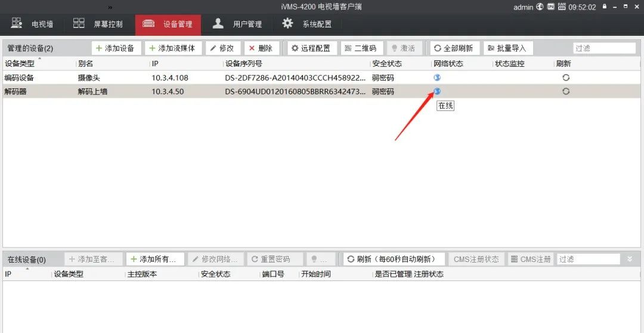This screenshot has height=333, width=644.
Task: Click the 添加设备 button
Action: (116, 48)
